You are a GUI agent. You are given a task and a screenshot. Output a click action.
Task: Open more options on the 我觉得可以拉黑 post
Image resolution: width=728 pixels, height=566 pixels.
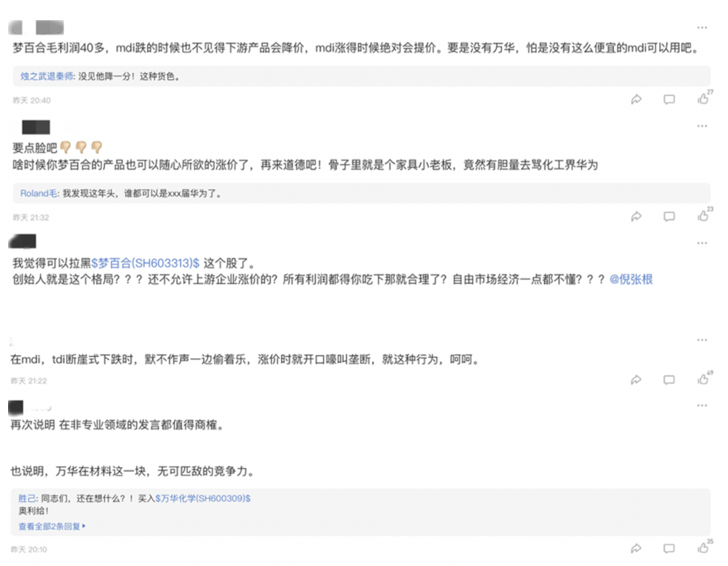pyautogui.click(x=702, y=244)
